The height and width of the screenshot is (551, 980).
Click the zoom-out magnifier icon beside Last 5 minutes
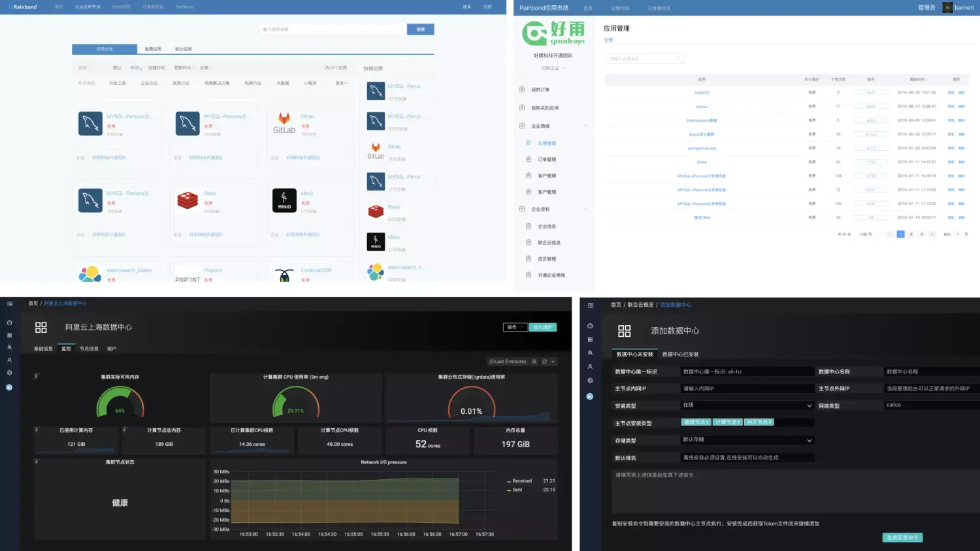(534, 362)
